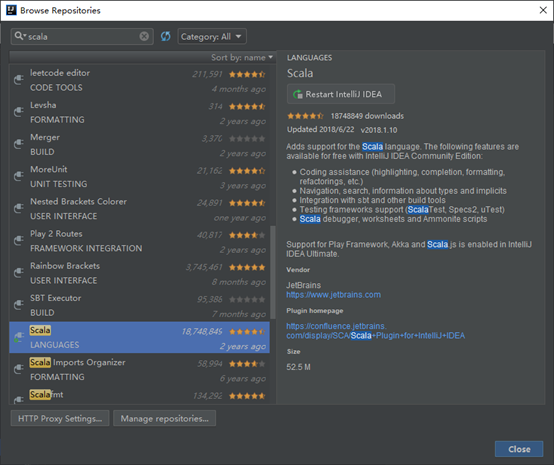The image size is (554, 465).
Task: Click the plugin icon beside Nested Brackets Colorer
Action: [x=18, y=208]
